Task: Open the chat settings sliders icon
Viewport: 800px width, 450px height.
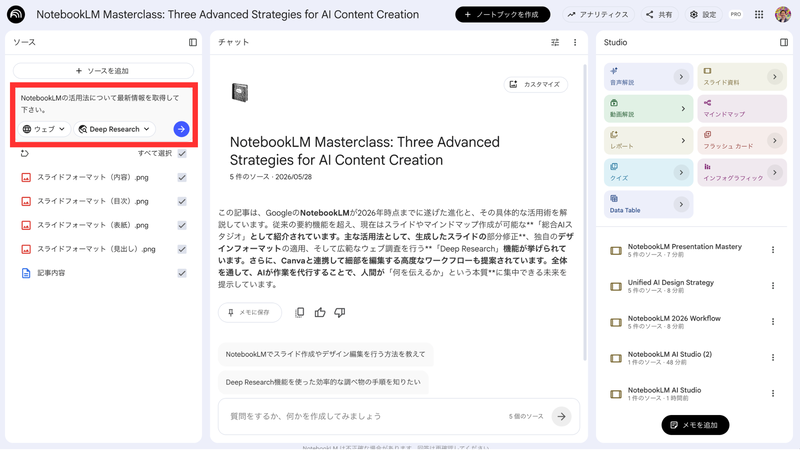Action: (555, 42)
